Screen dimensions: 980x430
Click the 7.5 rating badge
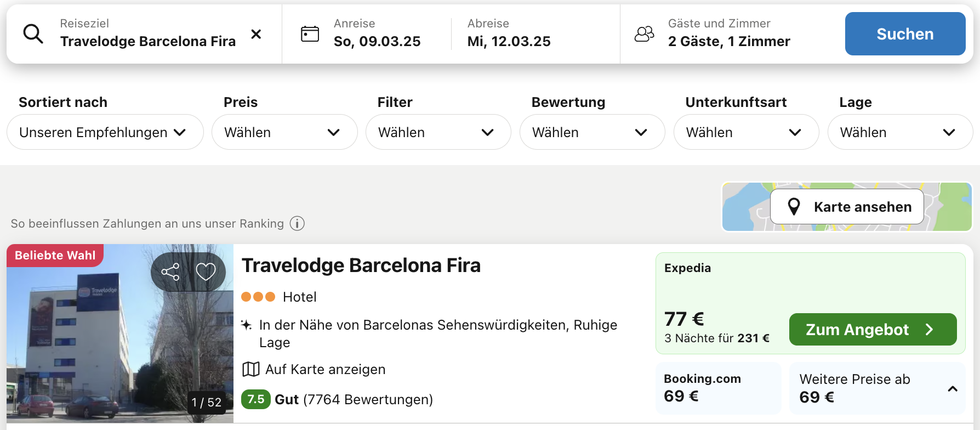(256, 399)
